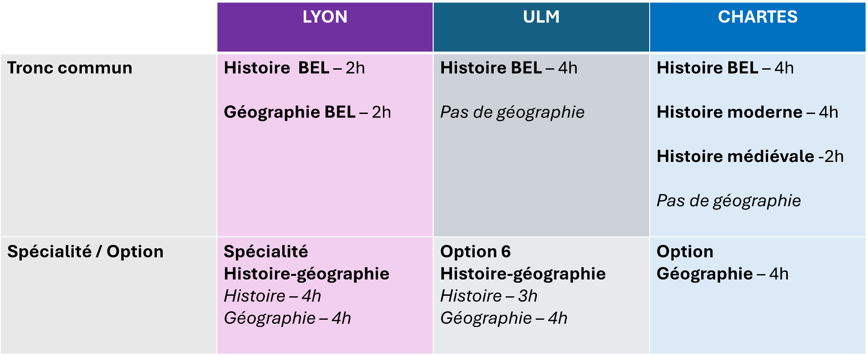Select "Géographie BEL – 2h" text
This screenshot has width=868, height=355.
click(x=307, y=112)
